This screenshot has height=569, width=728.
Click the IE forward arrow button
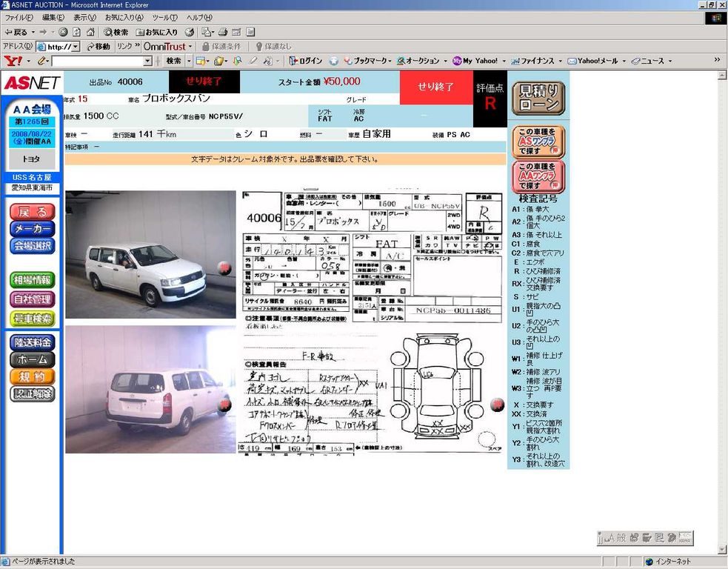click(43, 32)
